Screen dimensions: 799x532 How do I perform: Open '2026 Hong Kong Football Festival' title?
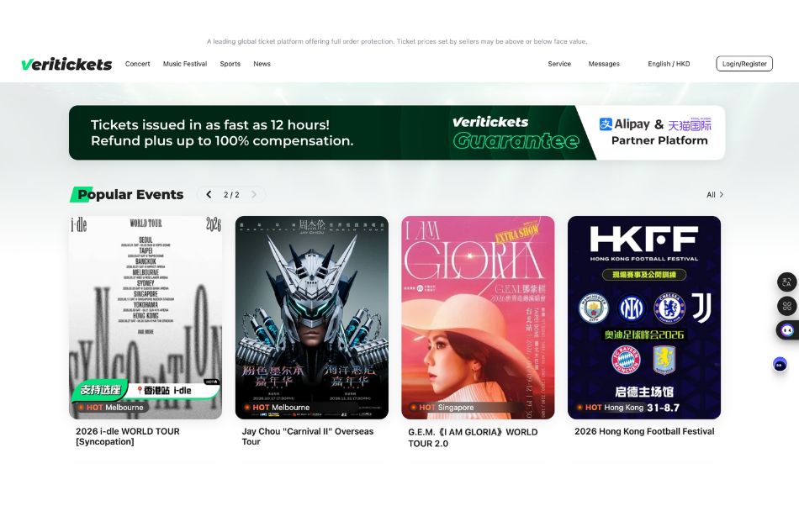tap(644, 431)
